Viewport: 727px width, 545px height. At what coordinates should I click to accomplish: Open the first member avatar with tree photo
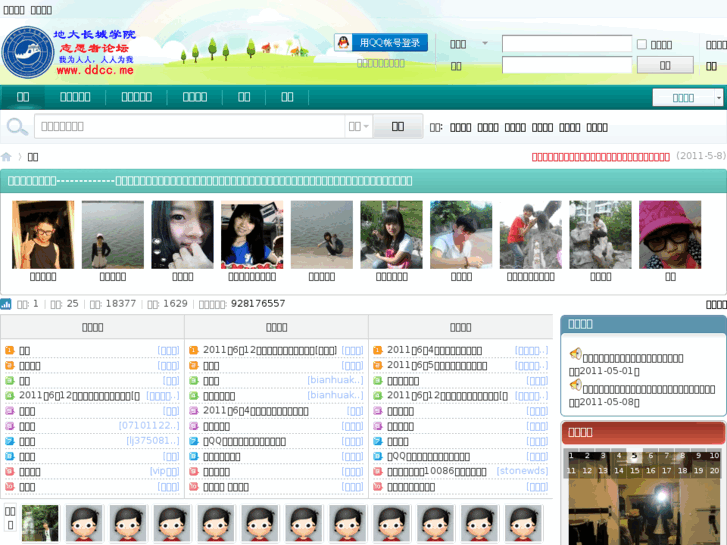pos(40,523)
